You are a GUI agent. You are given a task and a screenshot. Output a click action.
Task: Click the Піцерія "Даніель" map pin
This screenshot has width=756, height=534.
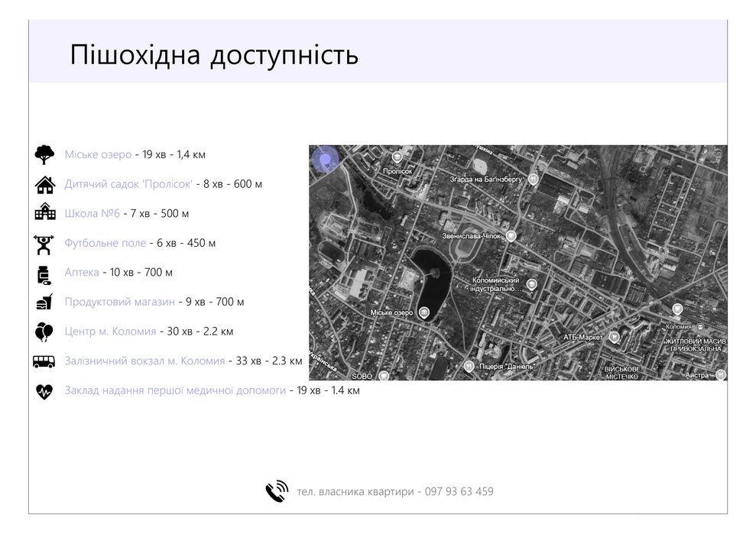pos(468,366)
